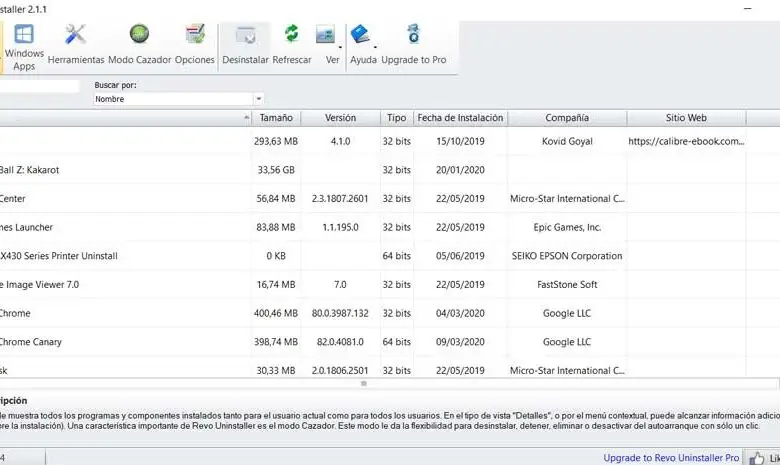Image resolution: width=780 pixels, height=465 pixels.
Task: Click the 09/03/2020 installation date cell
Action: [460, 342]
